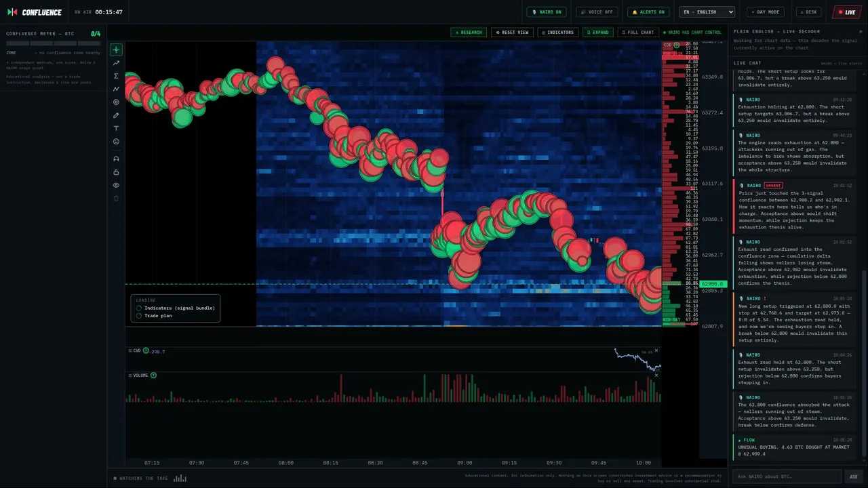Lock all chart drawings
868x488 pixels.
click(116, 172)
